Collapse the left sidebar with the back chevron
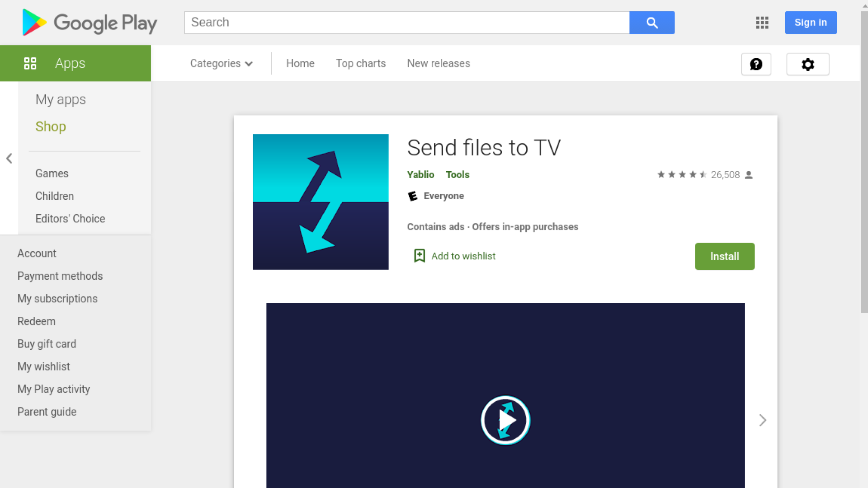 click(x=9, y=159)
